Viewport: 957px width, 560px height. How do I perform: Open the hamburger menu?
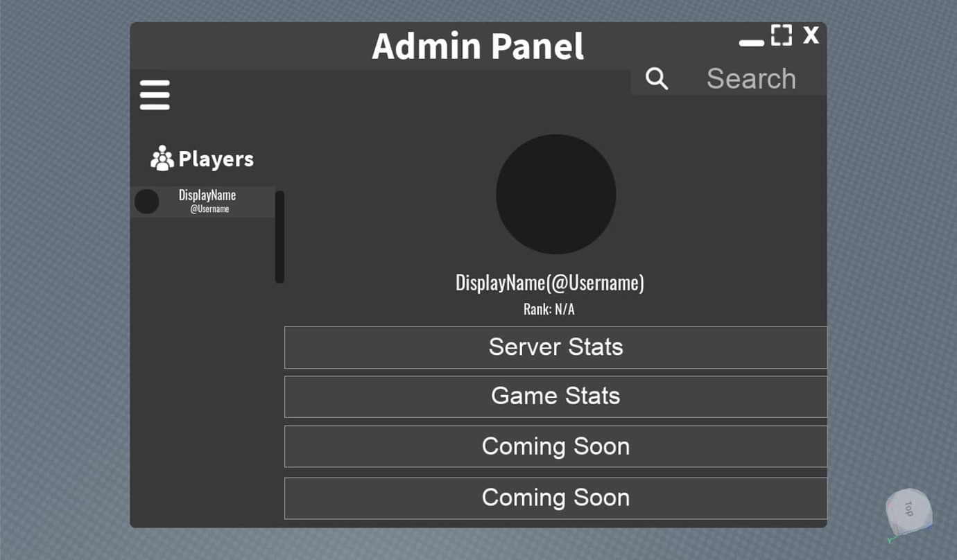(x=154, y=94)
